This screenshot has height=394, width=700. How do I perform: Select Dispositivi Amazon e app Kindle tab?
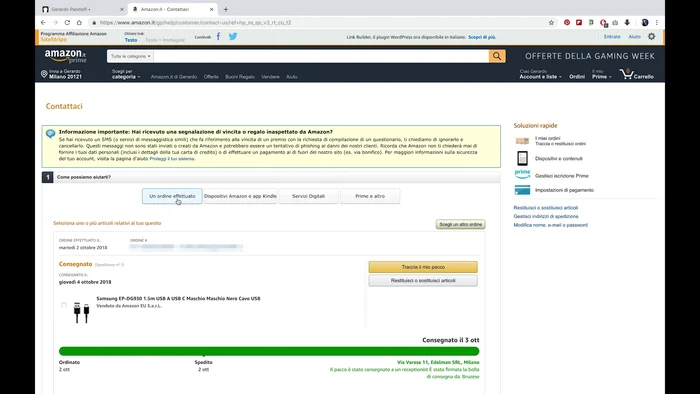240,196
